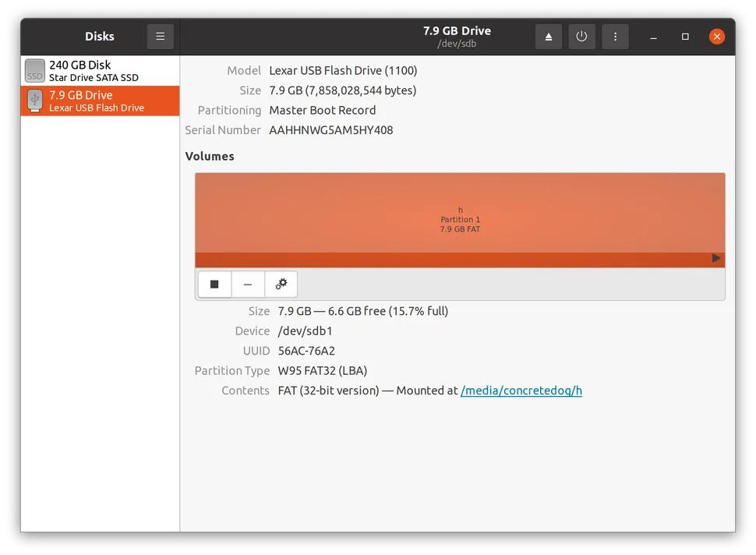
Task: Maximize the Disks window
Action: point(685,37)
